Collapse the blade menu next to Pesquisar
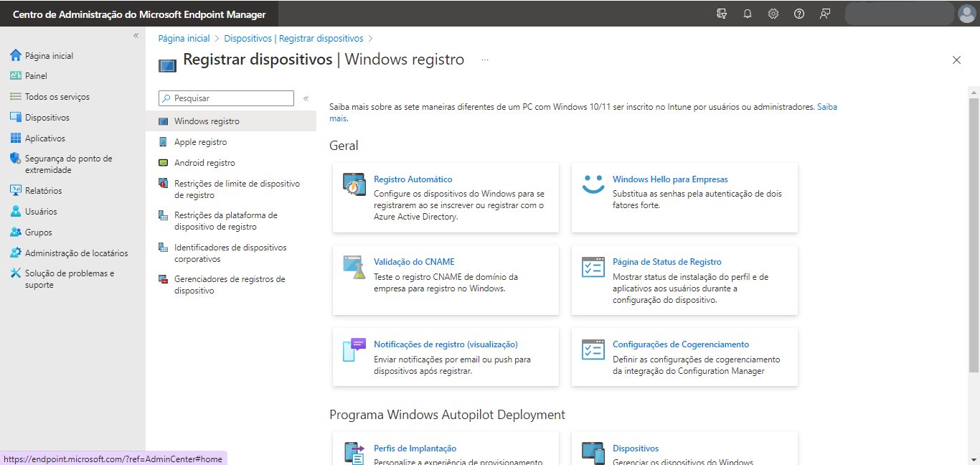 pyautogui.click(x=306, y=98)
